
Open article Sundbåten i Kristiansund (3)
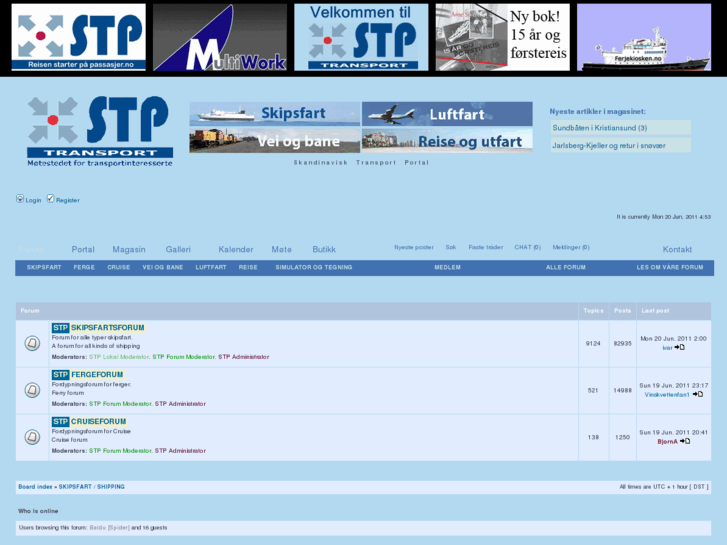point(599,128)
